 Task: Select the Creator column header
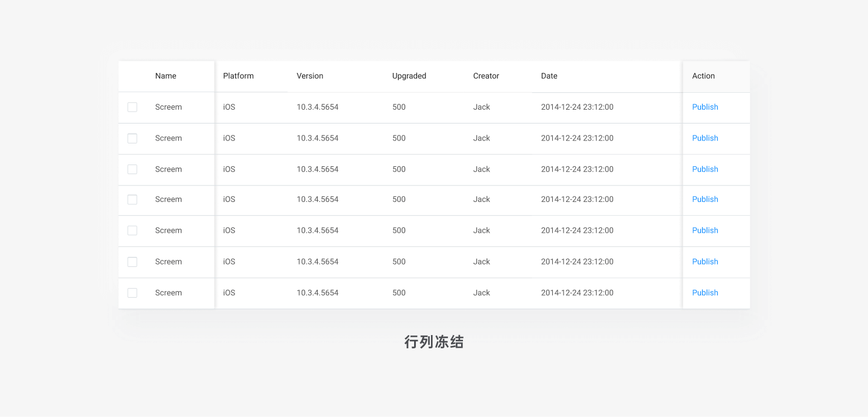[486, 76]
